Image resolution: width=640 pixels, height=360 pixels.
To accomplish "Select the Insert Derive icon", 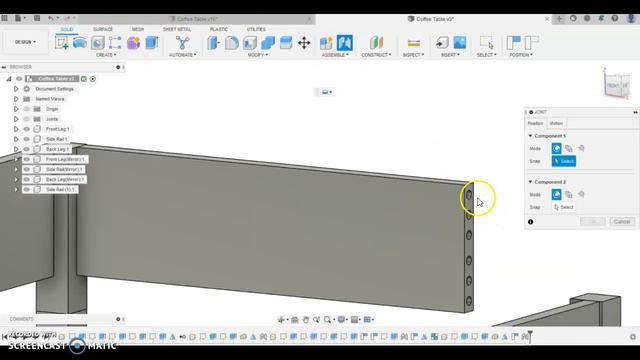I will 442,42.
